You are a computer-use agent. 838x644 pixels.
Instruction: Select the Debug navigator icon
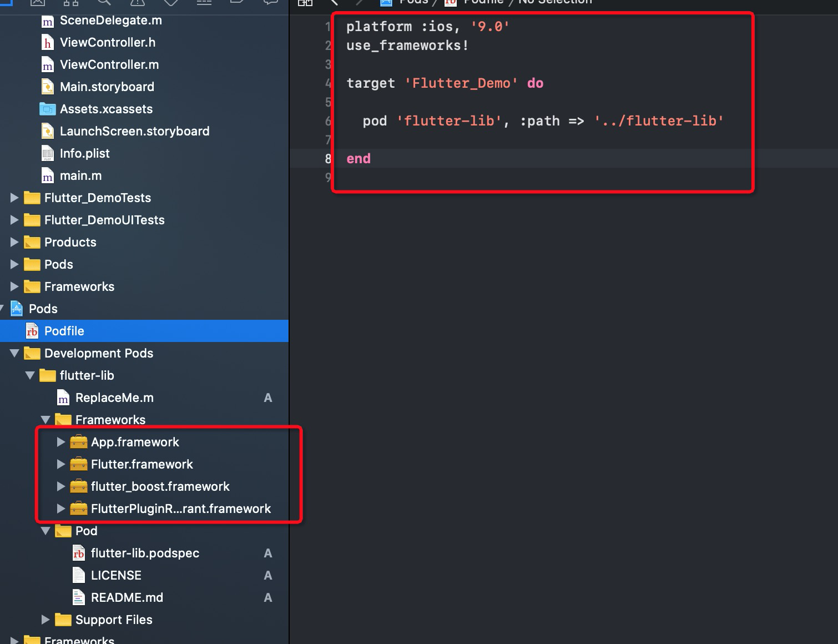(204, 3)
